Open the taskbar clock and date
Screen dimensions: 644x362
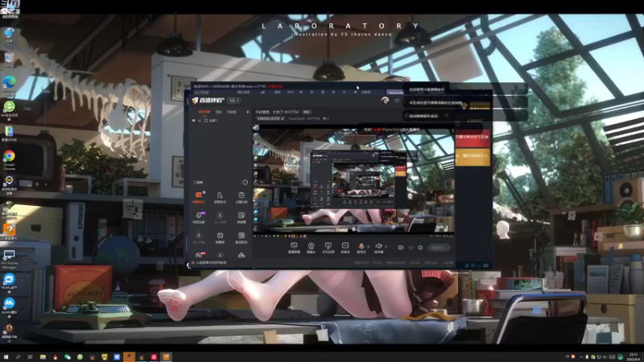tap(634, 356)
